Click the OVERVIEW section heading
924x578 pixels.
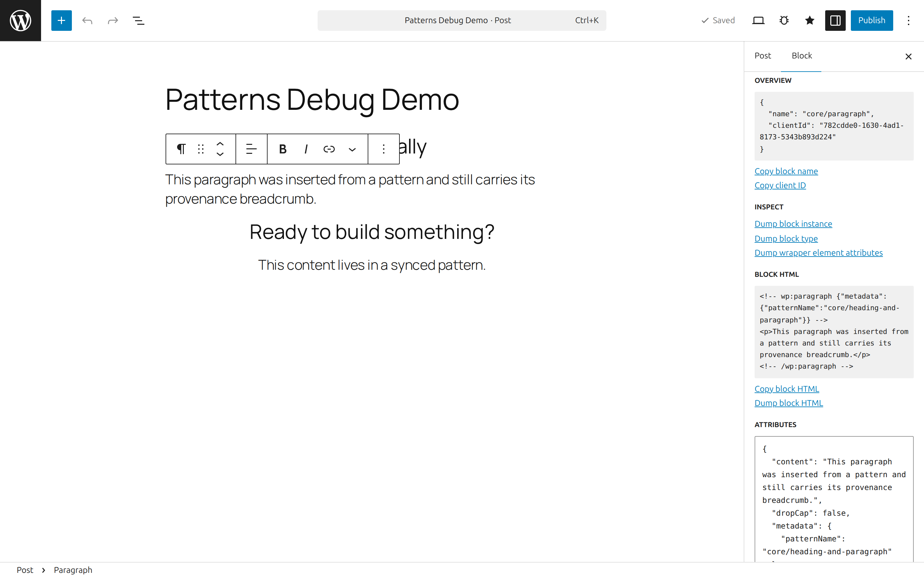pos(773,81)
